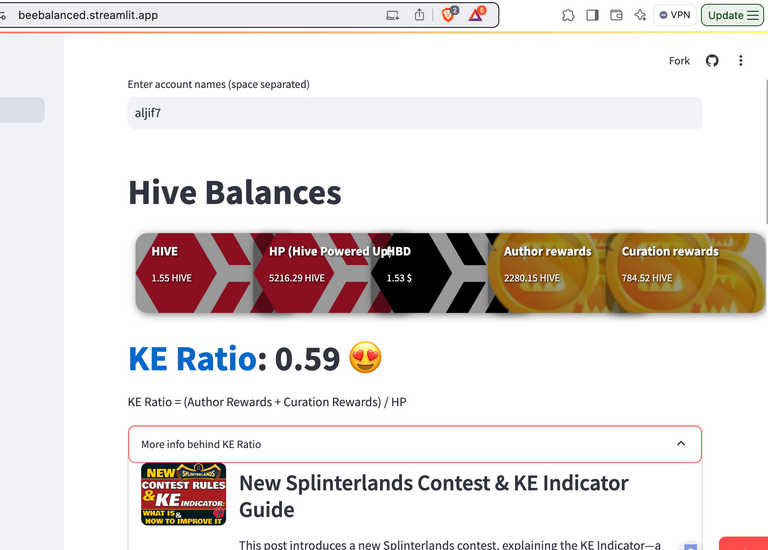Toggle the browser sidebar panel icon
768x550 pixels.
coord(593,15)
